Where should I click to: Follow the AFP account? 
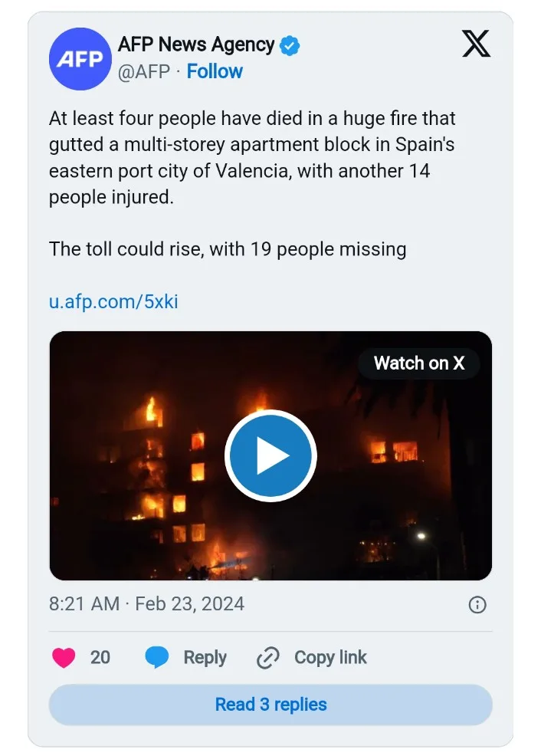click(215, 71)
